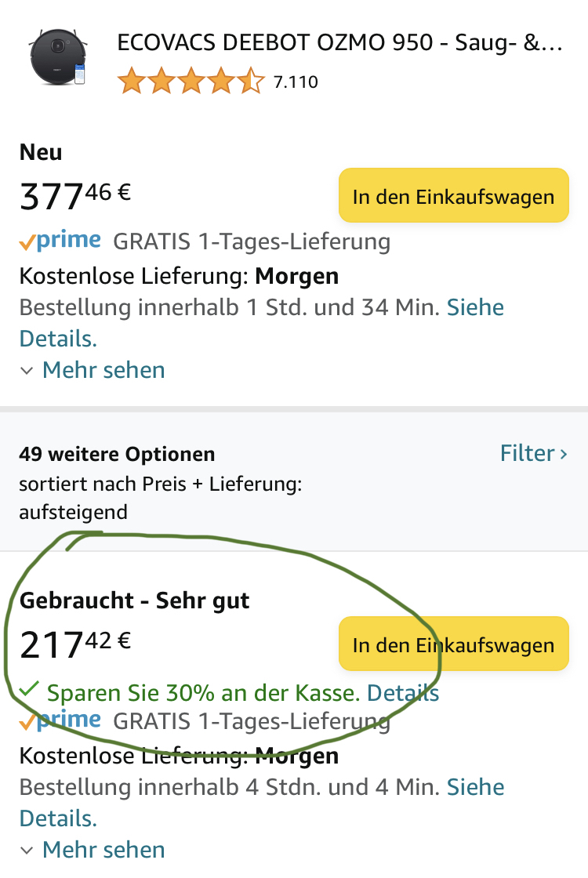Add the new 377,46 € offer to cart
Screen dimensions: 588x878
point(453,196)
